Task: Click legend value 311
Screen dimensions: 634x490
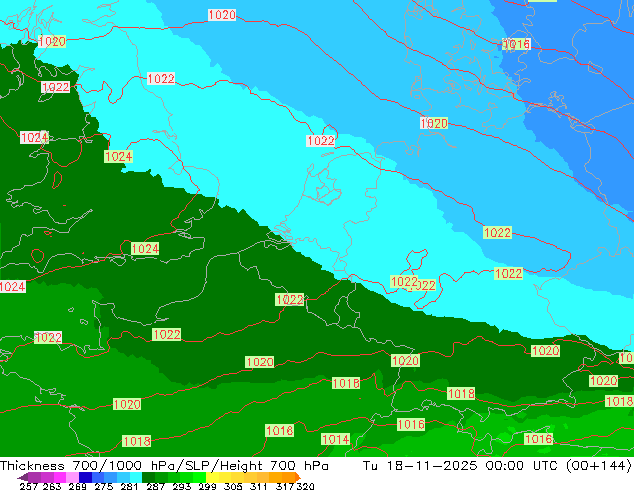Action: 259,486
